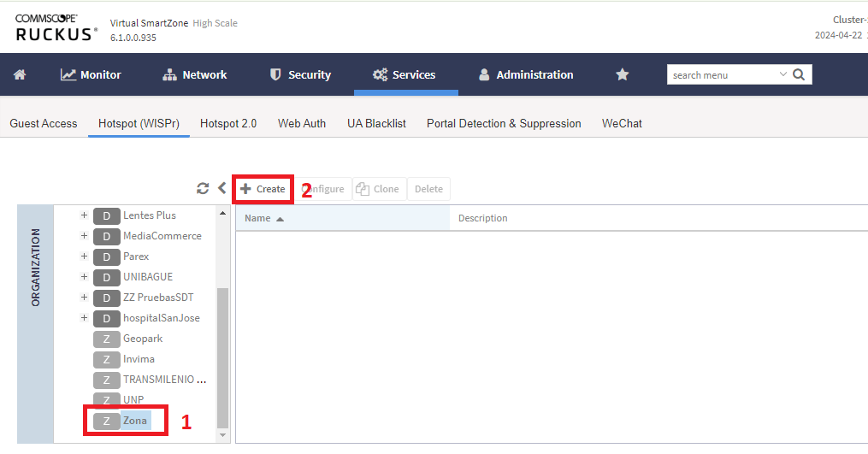
Task: Switch to the Web Auth tab
Action: click(302, 123)
